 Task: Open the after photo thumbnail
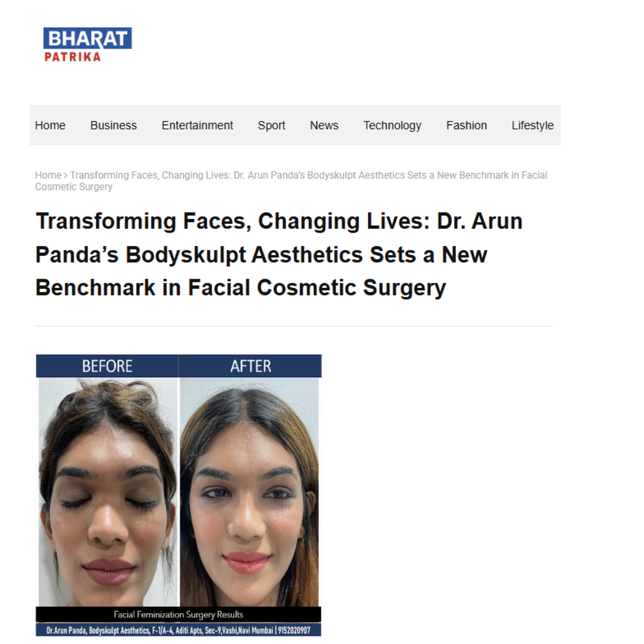click(249, 492)
